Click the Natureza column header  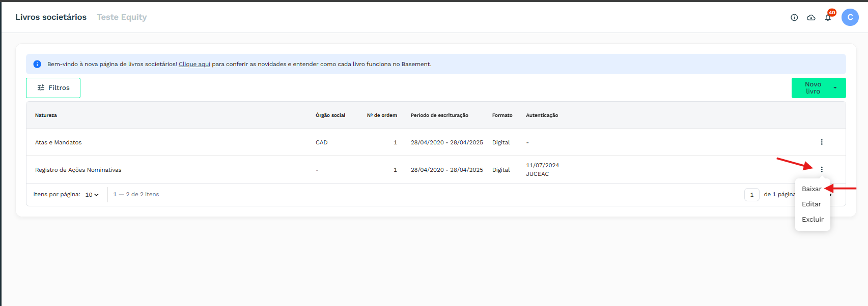tap(46, 115)
